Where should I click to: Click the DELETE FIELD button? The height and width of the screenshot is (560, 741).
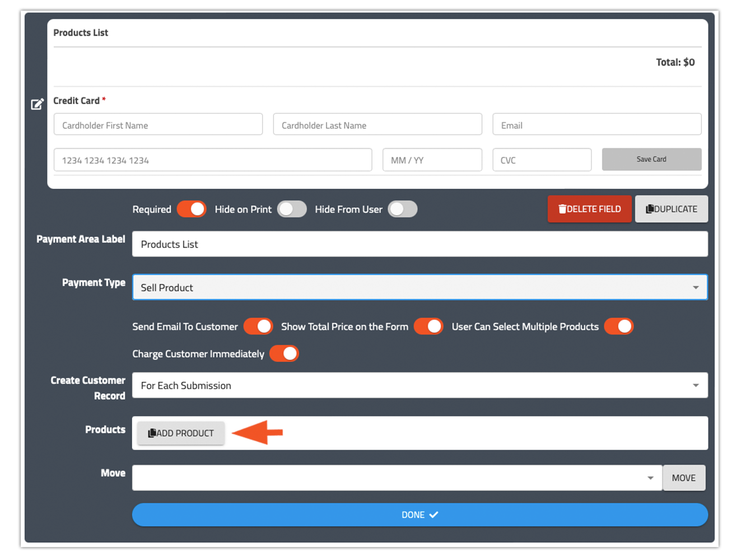590,209
